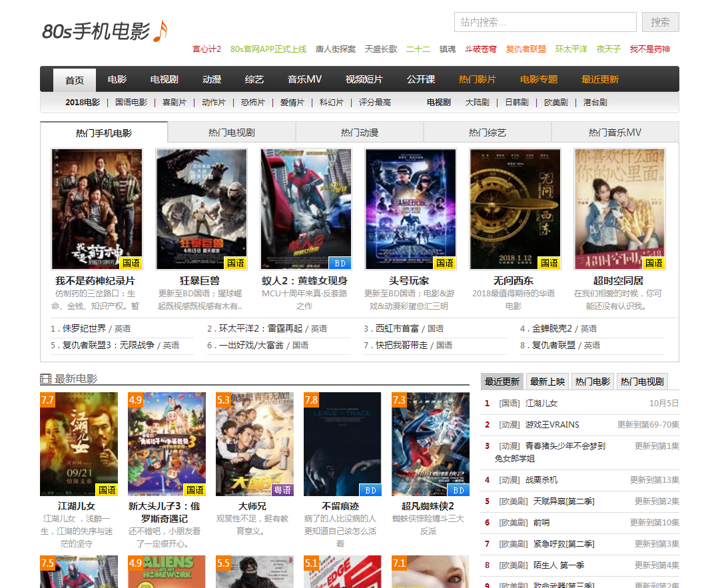Viewport: 712px width, 588px height.
Task: Open 热门影片 in the navigation bar
Action: pyautogui.click(x=478, y=79)
